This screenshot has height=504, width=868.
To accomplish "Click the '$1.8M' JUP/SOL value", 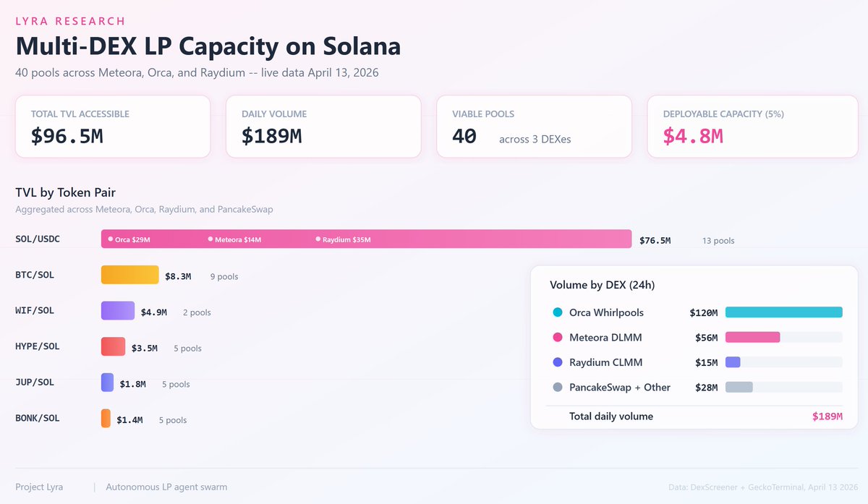I will coord(133,384).
